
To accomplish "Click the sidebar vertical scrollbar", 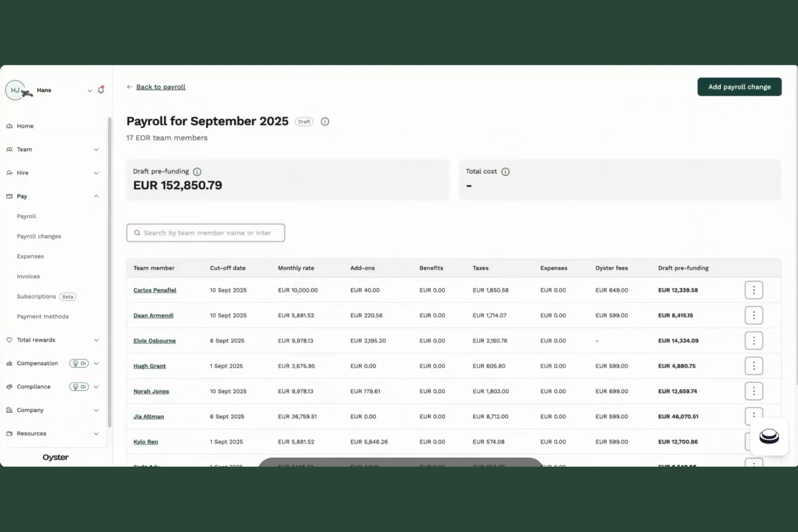I will pyautogui.click(x=109, y=272).
